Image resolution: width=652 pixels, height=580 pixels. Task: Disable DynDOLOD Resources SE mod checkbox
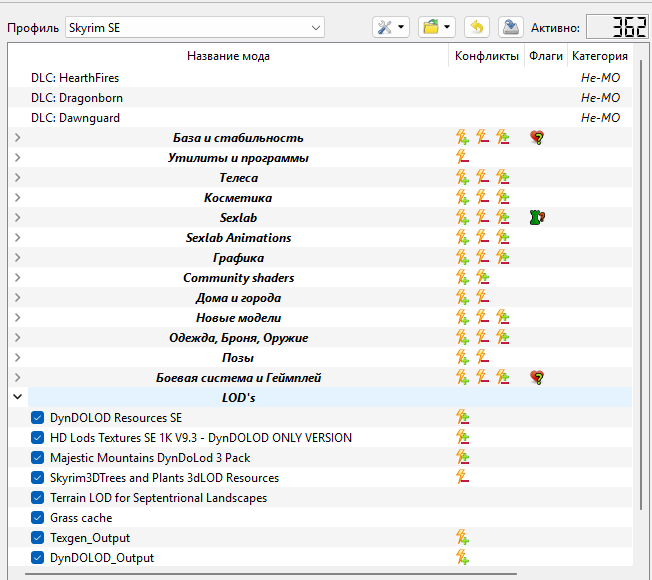pos(37,417)
